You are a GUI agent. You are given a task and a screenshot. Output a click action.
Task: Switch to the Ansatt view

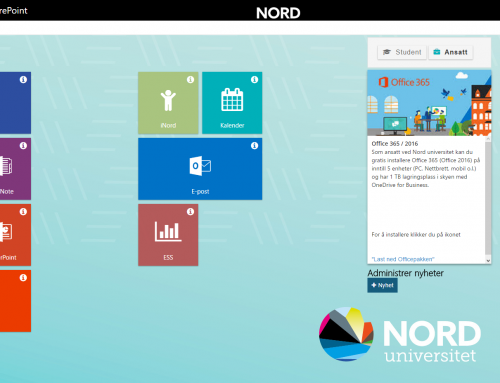pyautogui.click(x=451, y=52)
